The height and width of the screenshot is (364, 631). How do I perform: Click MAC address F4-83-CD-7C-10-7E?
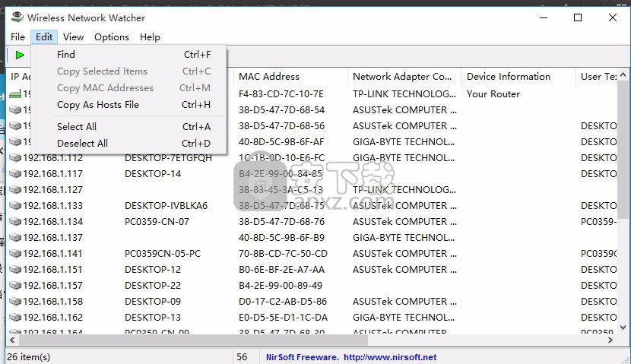281,94
